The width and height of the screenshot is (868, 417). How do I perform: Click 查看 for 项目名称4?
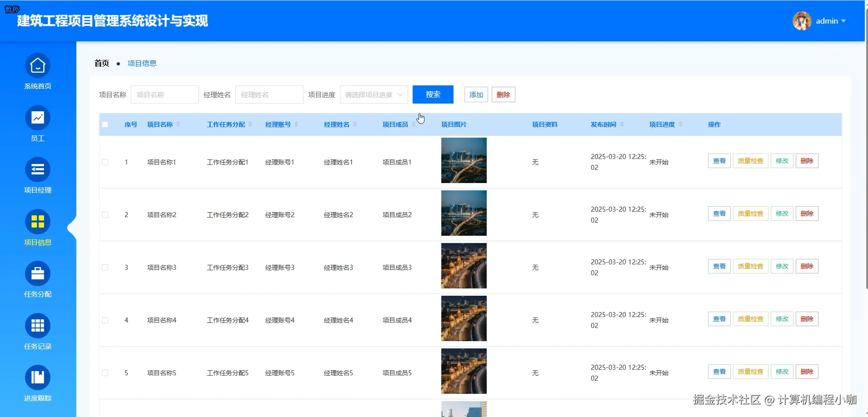coord(719,319)
